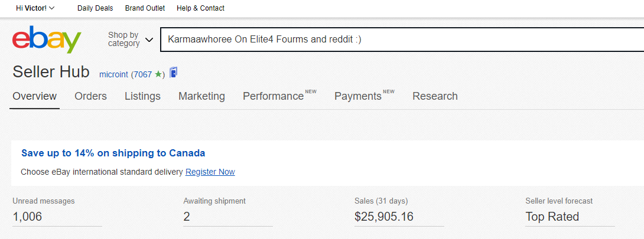This screenshot has height=239, width=644.
Task: Open the Performance tab
Action: click(x=273, y=96)
